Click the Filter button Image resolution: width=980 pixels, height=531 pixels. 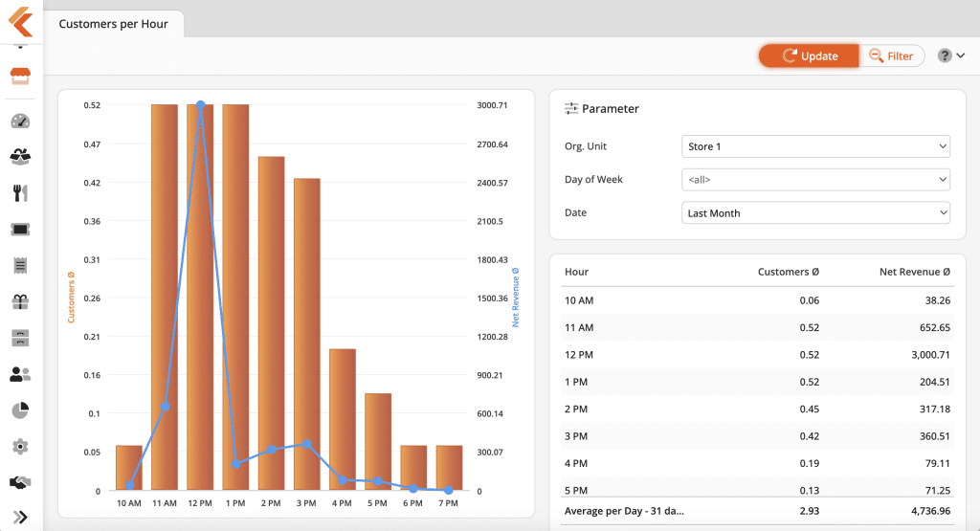tap(892, 55)
